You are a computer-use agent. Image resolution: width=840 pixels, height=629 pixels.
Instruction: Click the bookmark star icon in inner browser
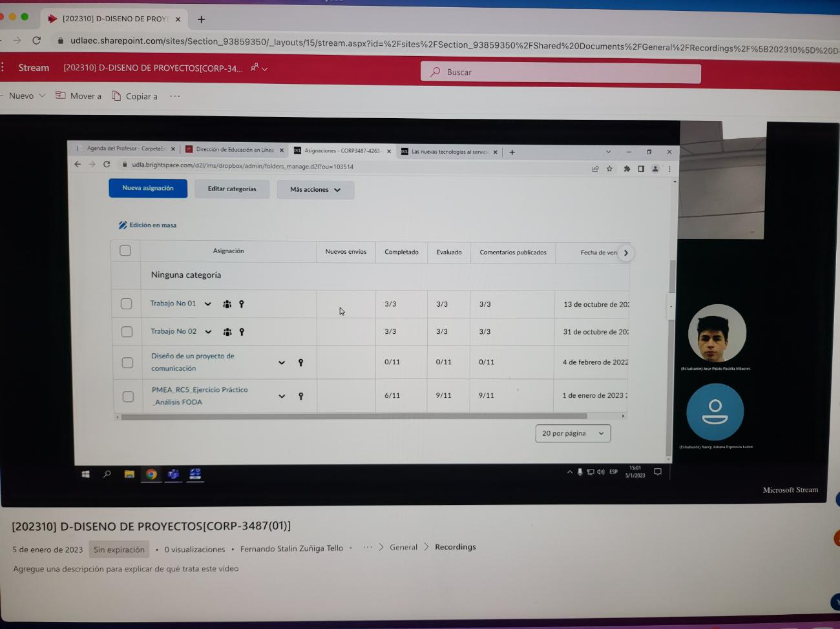click(609, 169)
